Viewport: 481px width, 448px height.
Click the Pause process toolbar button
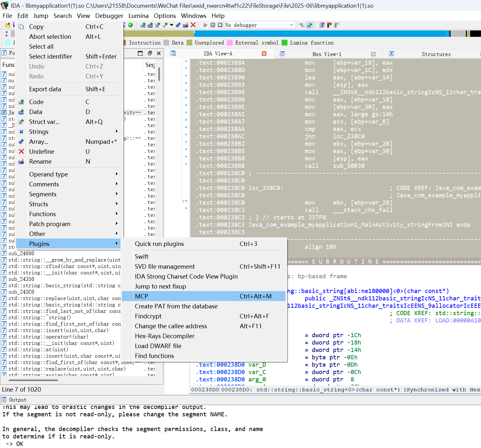coord(213,25)
